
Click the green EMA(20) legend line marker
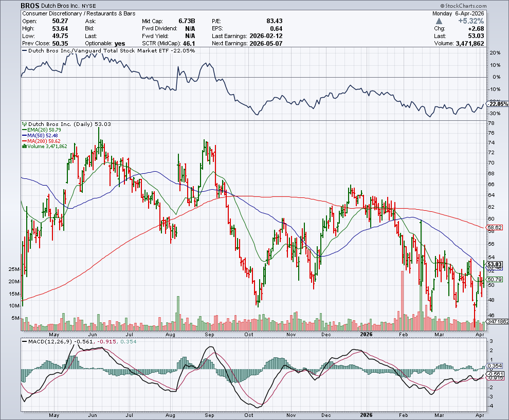click(24, 130)
